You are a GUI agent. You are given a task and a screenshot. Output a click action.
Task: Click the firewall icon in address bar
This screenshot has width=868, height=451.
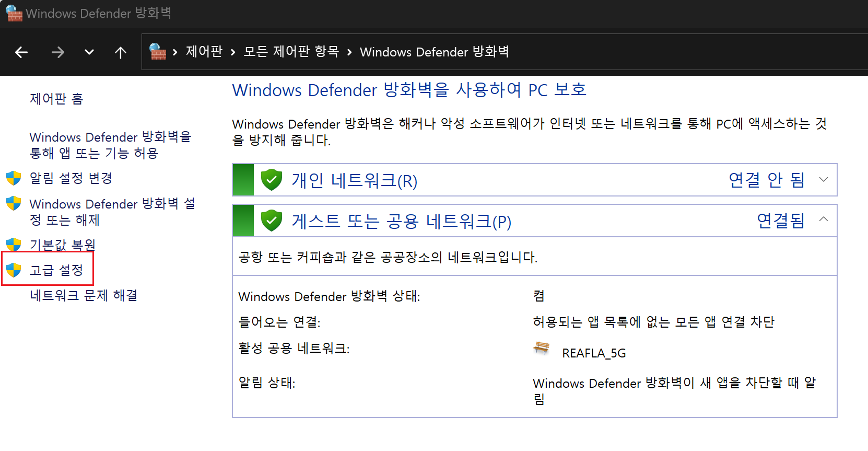tap(157, 52)
